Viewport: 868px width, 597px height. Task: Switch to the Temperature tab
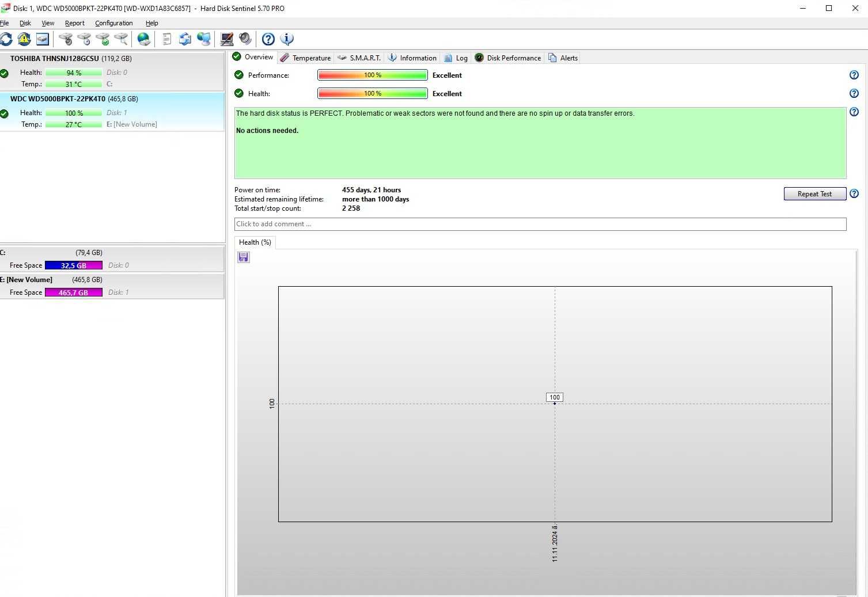[306, 58]
